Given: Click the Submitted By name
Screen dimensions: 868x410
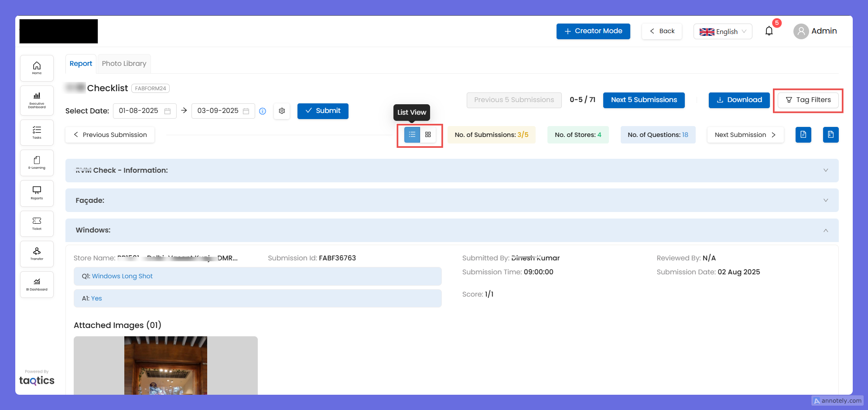Looking at the screenshot, I should (535, 258).
